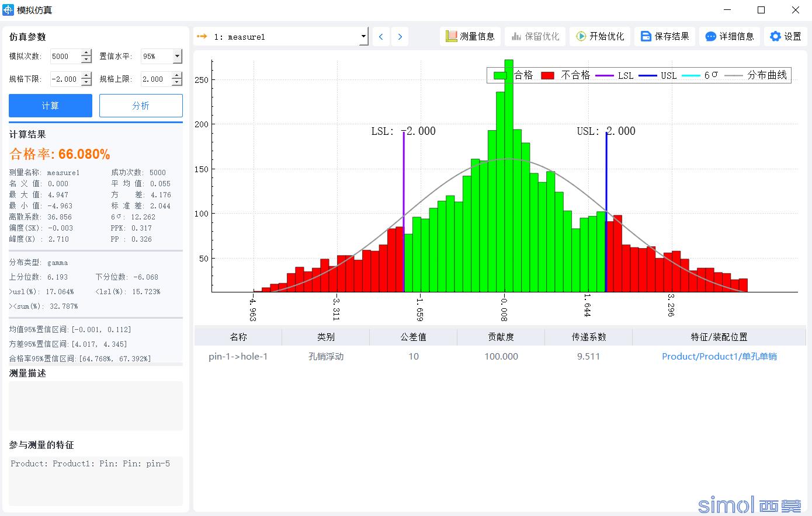Click the tolerance value 10 cell
The image size is (812, 516).
coord(414,356)
